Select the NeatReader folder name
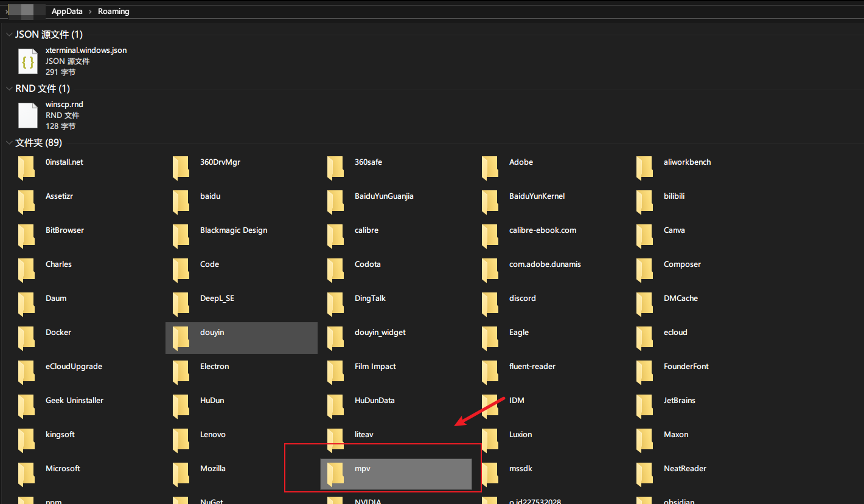Screen dimensions: 864x504 tap(685, 469)
